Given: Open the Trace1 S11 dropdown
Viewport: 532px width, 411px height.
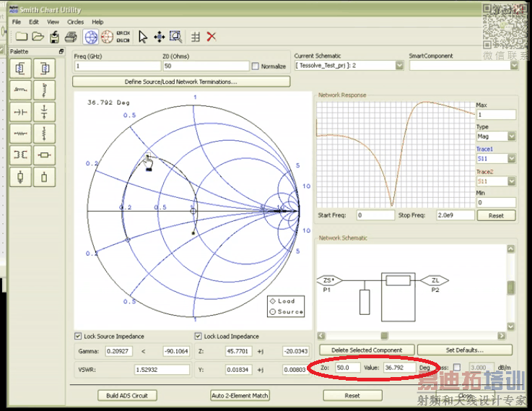Looking at the screenshot, I should tap(512, 157).
